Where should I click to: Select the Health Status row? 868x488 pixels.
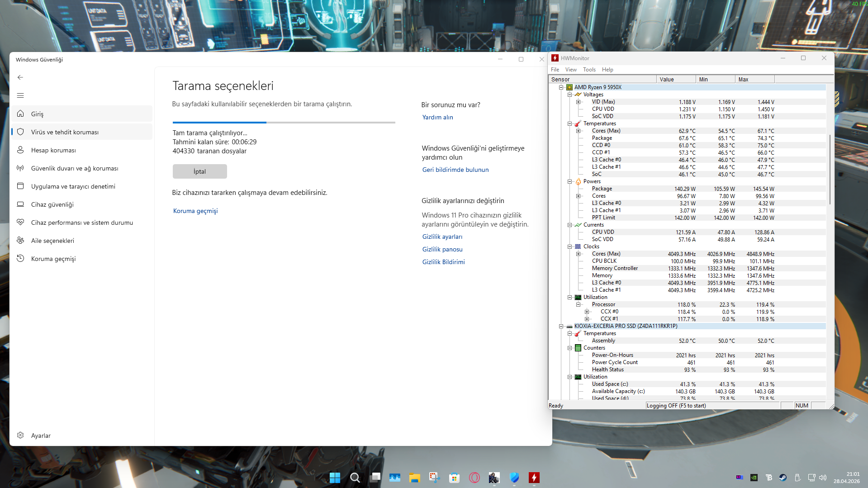[688, 370]
